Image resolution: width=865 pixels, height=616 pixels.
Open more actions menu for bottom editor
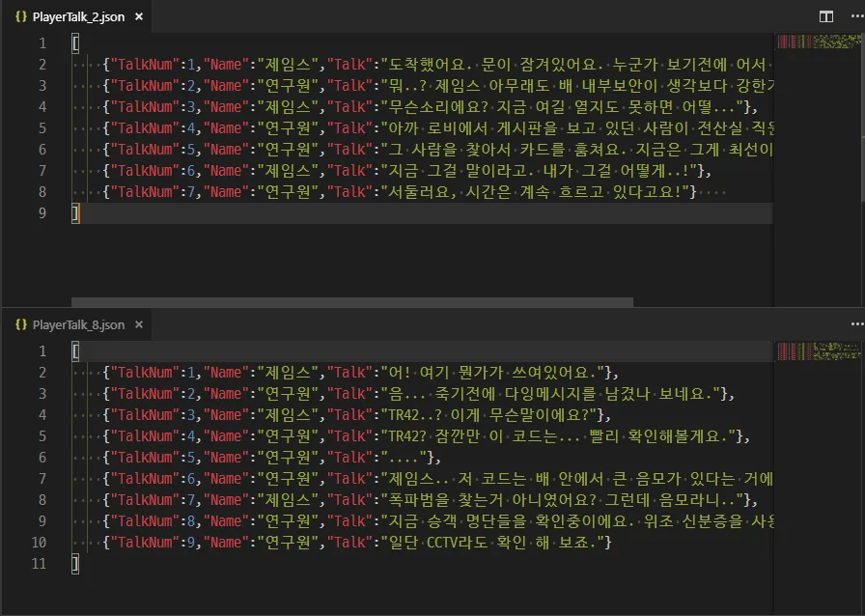pos(856,324)
